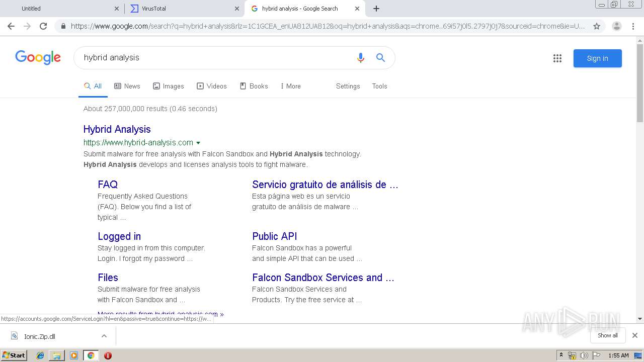The height and width of the screenshot is (362, 644).
Task: Click Sign in button
Action: coord(598,58)
